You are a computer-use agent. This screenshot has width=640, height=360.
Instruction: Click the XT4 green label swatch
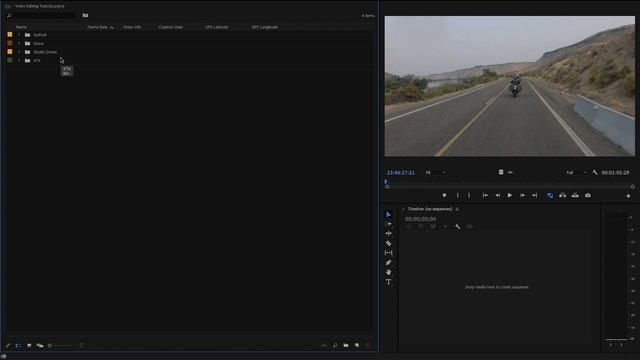[10, 60]
